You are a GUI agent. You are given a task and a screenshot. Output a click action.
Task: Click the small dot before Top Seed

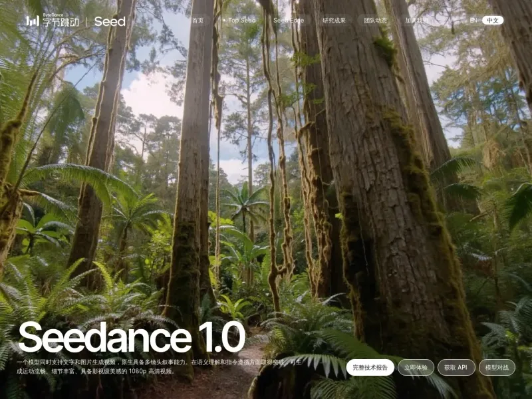coord(223,20)
